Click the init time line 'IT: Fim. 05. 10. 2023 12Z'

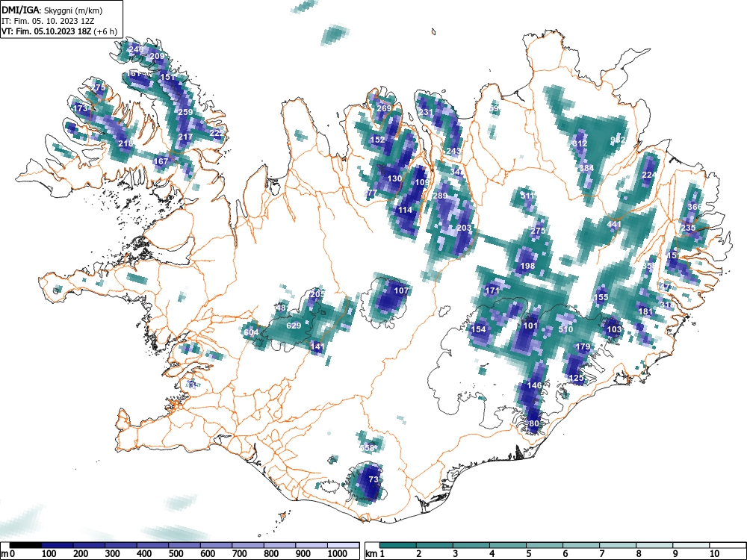47,21
